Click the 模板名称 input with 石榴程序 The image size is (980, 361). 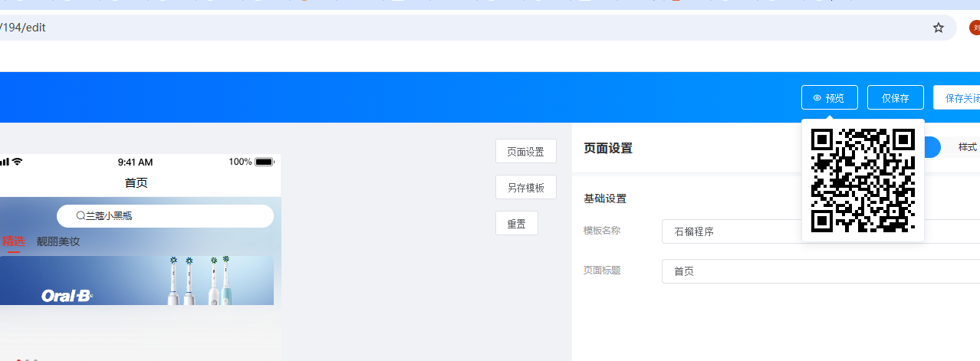coord(821,231)
